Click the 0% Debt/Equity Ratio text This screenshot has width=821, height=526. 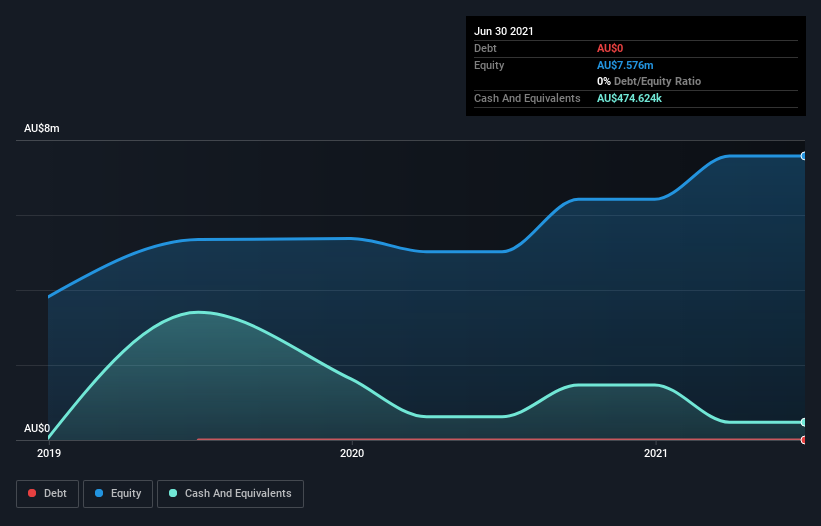click(649, 81)
